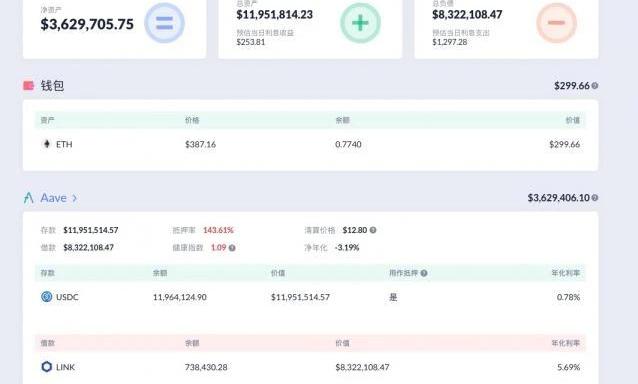Select the ETH wallet row

tap(310, 144)
